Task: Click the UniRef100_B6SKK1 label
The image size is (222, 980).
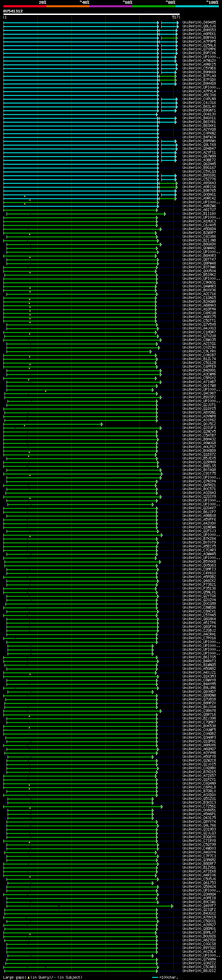Action: pyautogui.click(x=199, y=125)
